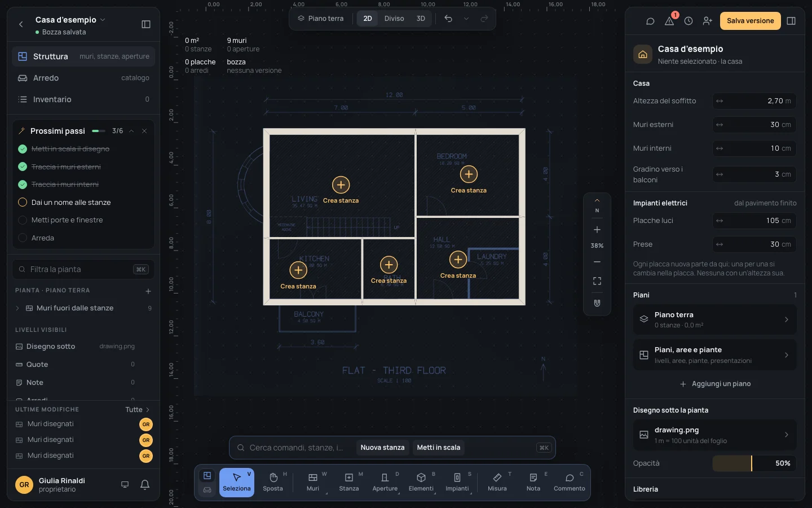This screenshot has height=508, width=812.
Task: Adjust the Opacità slider
Action: (x=754, y=463)
